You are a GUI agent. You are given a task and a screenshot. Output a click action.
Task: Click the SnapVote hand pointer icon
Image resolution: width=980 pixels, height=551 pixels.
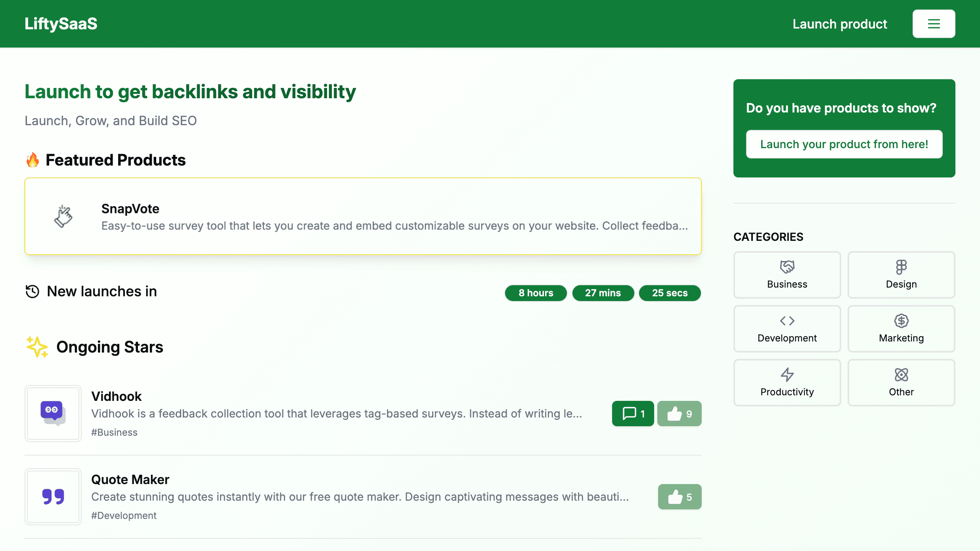pyautogui.click(x=63, y=216)
